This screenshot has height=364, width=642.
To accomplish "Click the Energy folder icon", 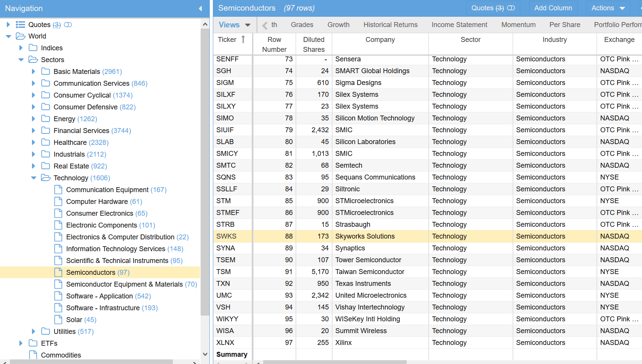I will coord(46,119).
